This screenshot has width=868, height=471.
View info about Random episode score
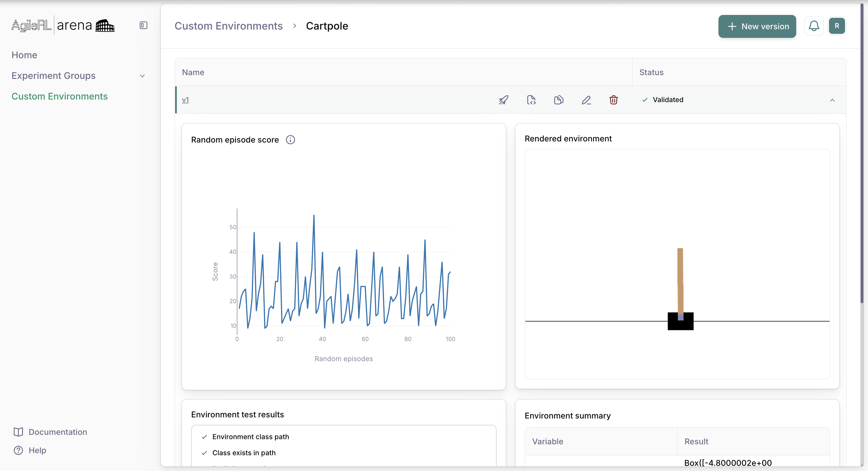pos(290,139)
